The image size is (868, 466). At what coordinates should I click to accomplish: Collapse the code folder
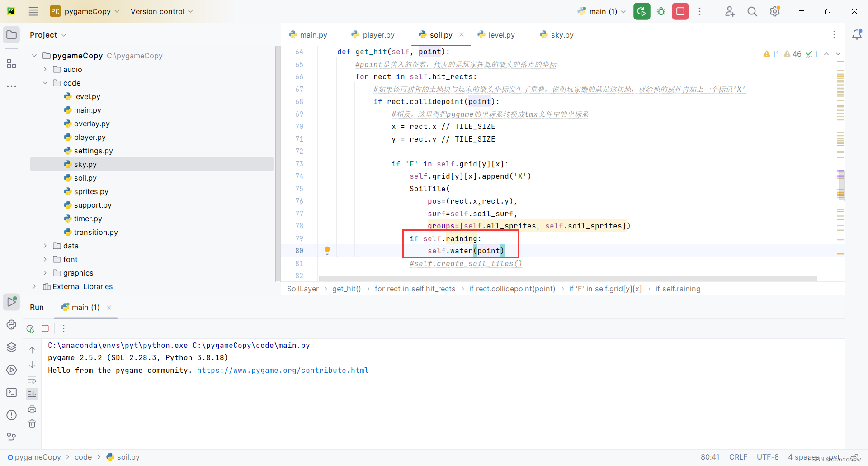tap(45, 83)
